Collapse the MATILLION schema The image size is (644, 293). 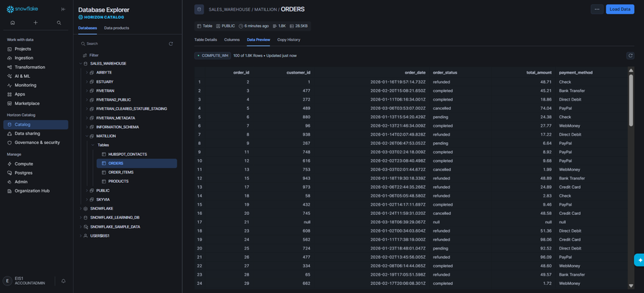pos(87,136)
